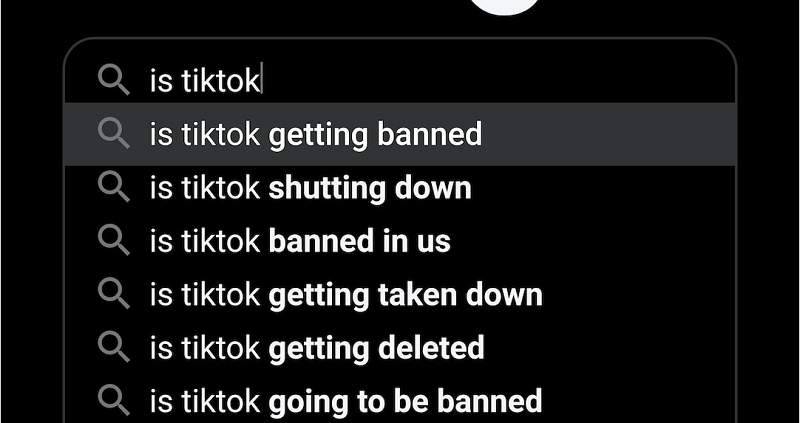The image size is (800, 423).
Task: Select the 'is tiktok getting deleted' suggestion
Action: [x=400, y=348]
